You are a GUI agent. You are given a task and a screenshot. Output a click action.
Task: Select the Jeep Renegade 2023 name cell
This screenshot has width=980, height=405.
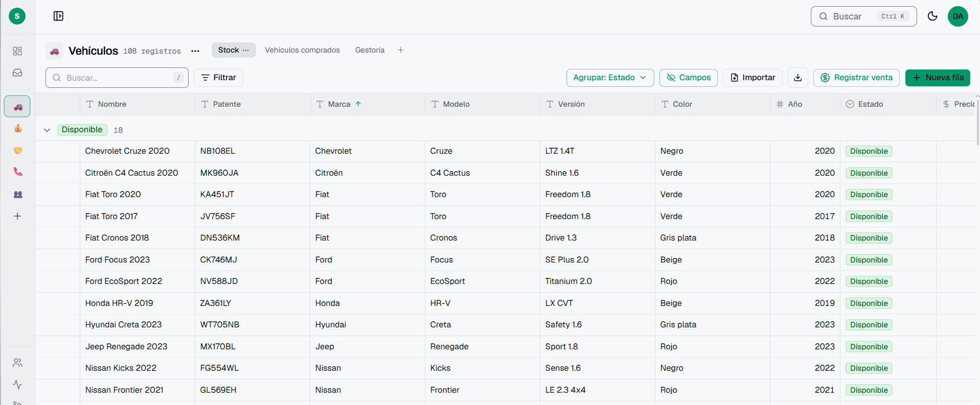tap(138, 347)
